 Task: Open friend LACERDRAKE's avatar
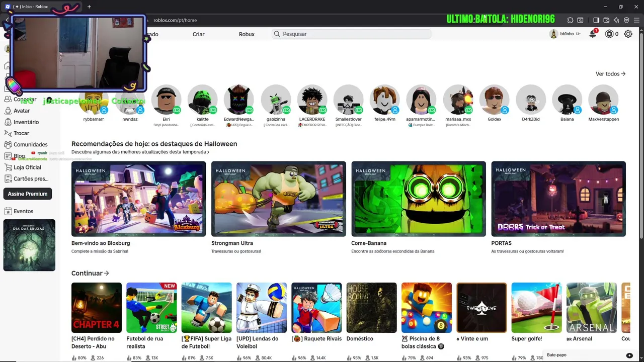pyautogui.click(x=312, y=100)
